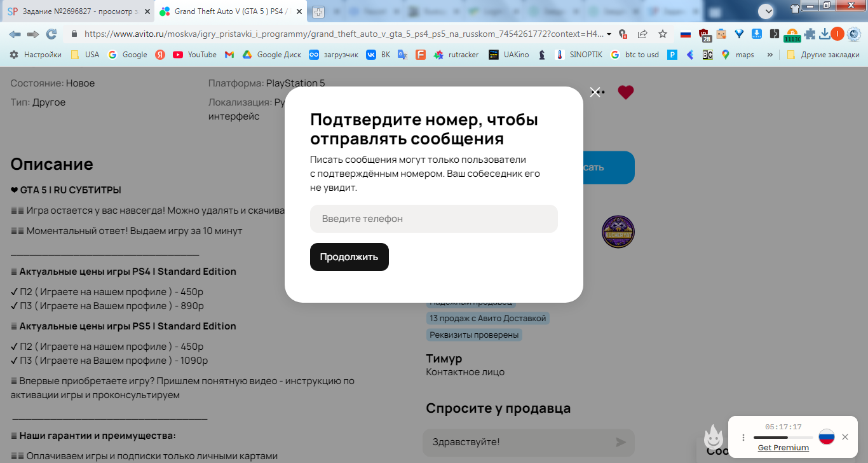Select the Grand Theft Auto V tab
This screenshot has width=868, height=463.
(231, 11)
